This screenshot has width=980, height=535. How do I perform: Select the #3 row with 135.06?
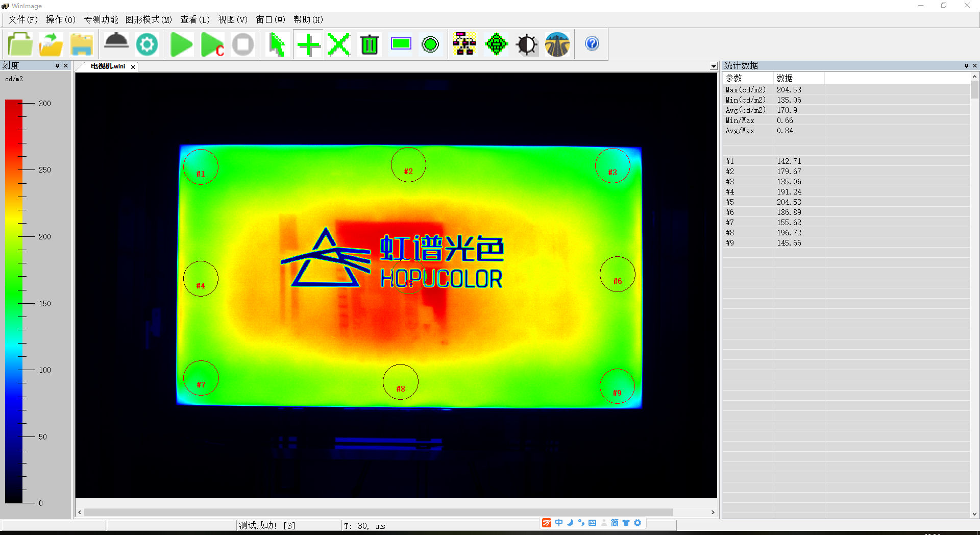(846, 181)
